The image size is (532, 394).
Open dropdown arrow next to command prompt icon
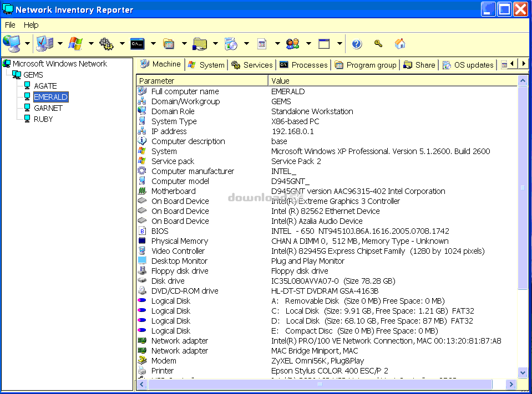click(x=153, y=43)
